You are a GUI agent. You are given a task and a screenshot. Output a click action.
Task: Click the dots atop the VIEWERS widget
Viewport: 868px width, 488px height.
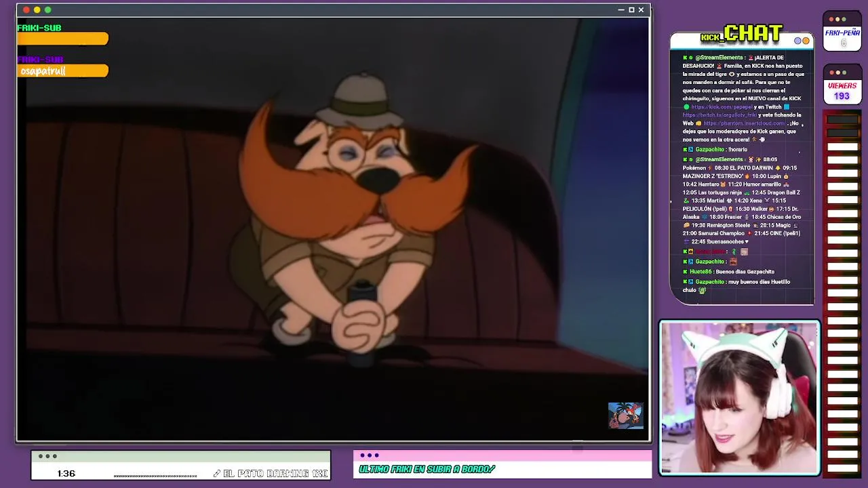point(837,73)
